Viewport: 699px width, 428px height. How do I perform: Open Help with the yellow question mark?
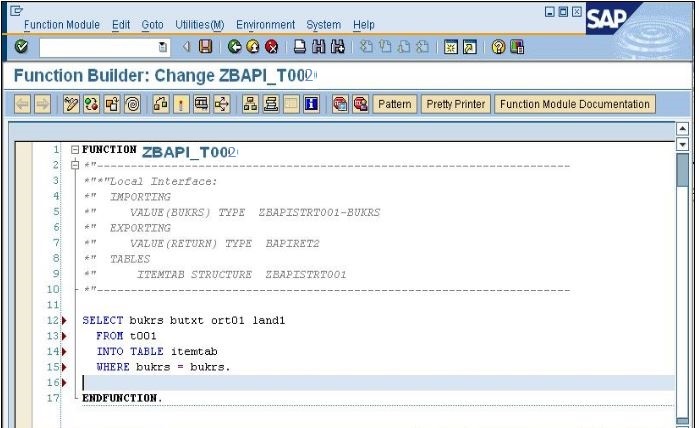point(498,47)
